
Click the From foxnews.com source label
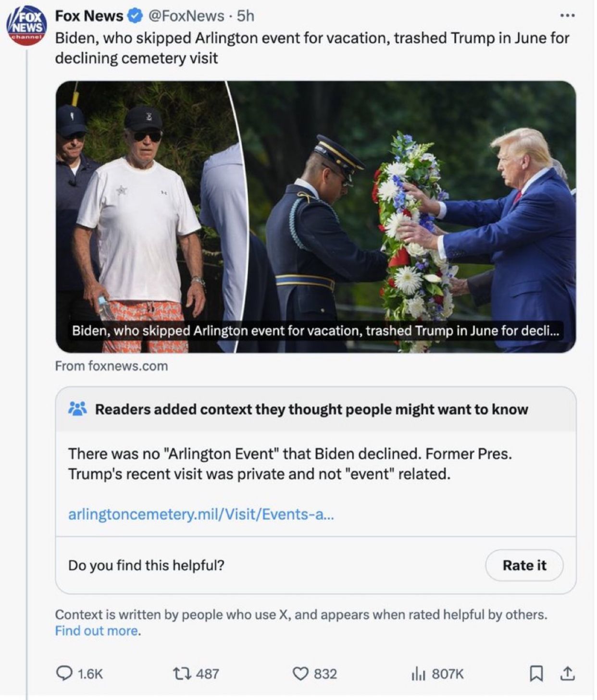112,366
